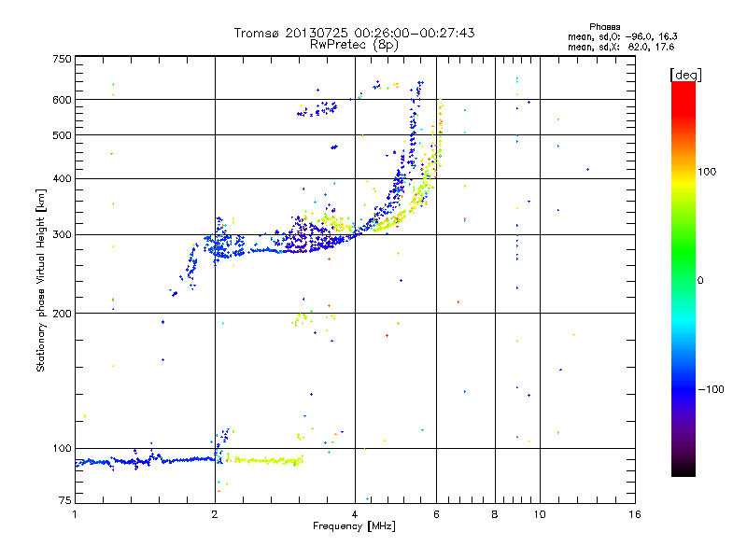The image size is (747, 560).
Task: Click the y-axis tick label '75'
Action: [x=65, y=500]
